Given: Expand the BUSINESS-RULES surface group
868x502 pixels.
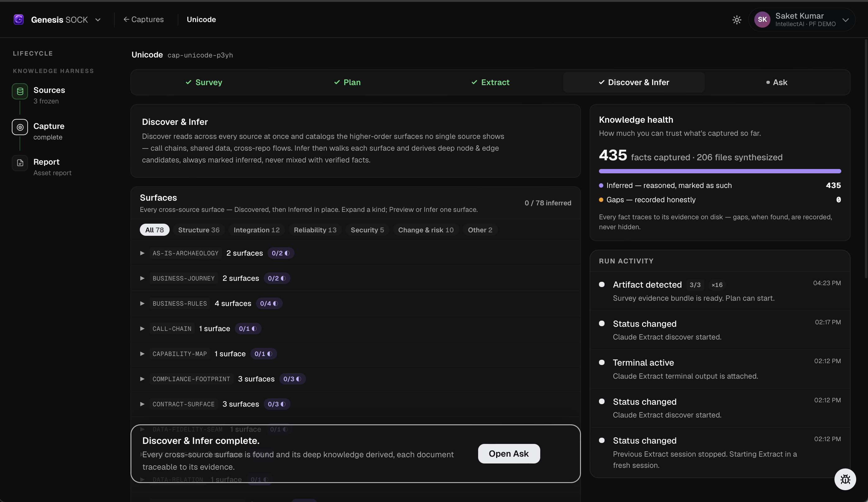Looking at the screenshot, I should (x=142, y=303).
